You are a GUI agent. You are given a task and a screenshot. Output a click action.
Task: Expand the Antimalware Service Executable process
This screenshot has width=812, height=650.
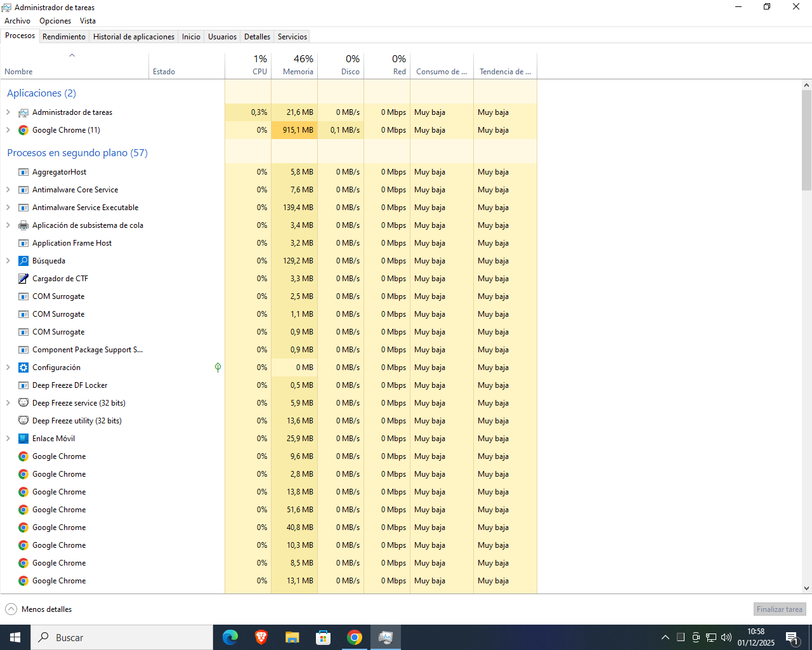tap(8, 208)
